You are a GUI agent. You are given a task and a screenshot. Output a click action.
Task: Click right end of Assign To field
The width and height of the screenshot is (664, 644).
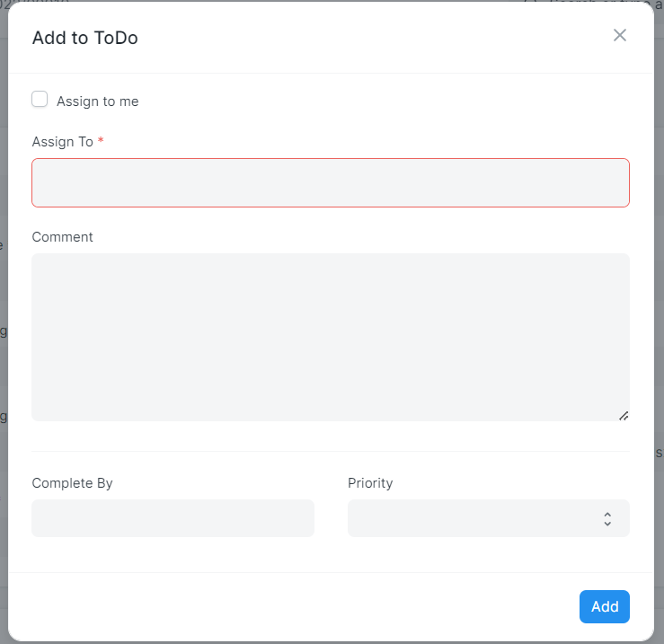pos(611,183)
